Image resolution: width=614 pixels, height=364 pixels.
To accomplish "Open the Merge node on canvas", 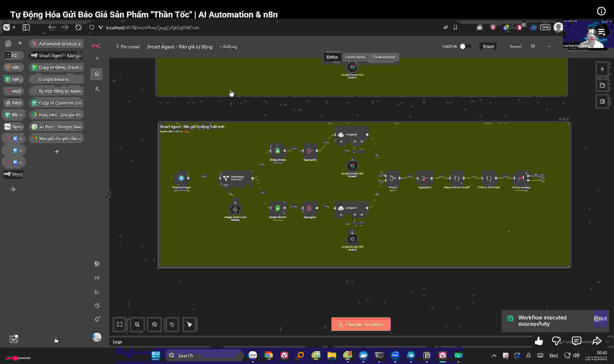I will (392, 178).
